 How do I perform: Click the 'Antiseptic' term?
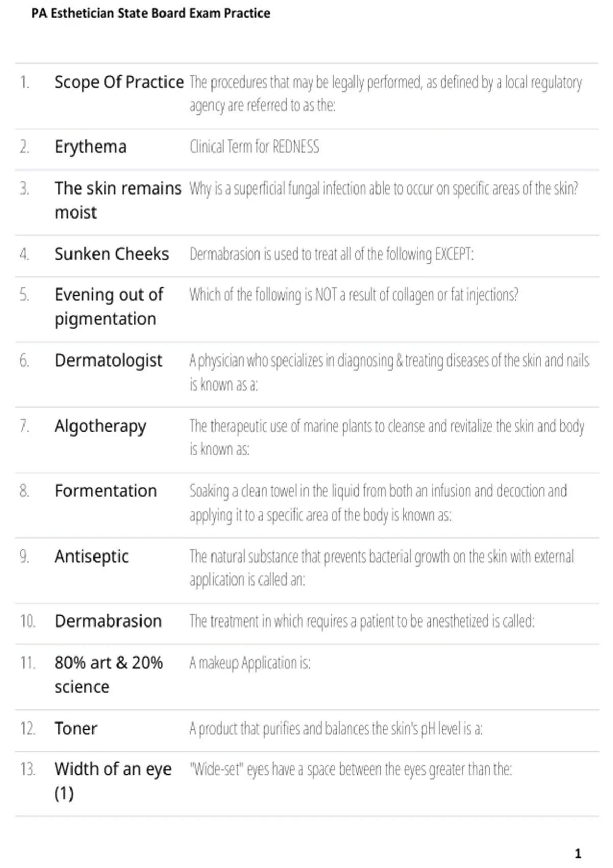(91, 557)
